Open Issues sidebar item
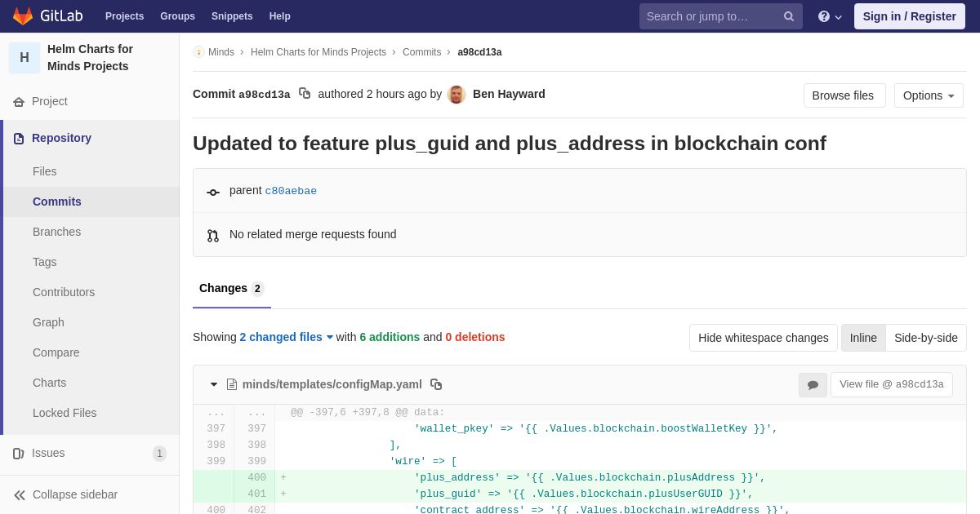Viewport: 980px width, 514px height. tap(89, 454)
